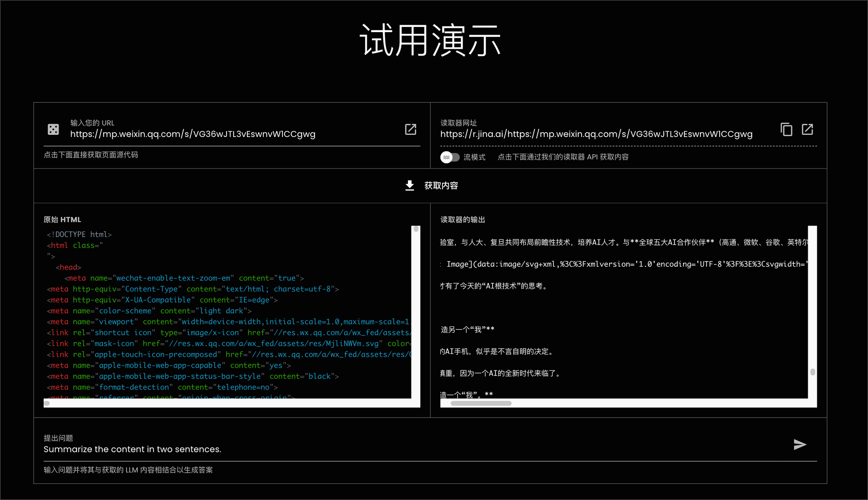Toggle stream mode off after enabling
Screen dimensions: 868x500
(x=450, y=157)
